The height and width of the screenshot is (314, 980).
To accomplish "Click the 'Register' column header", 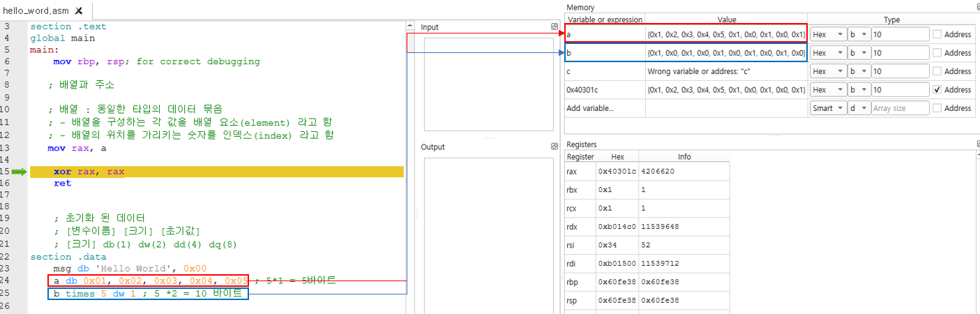I will point(580,157).
